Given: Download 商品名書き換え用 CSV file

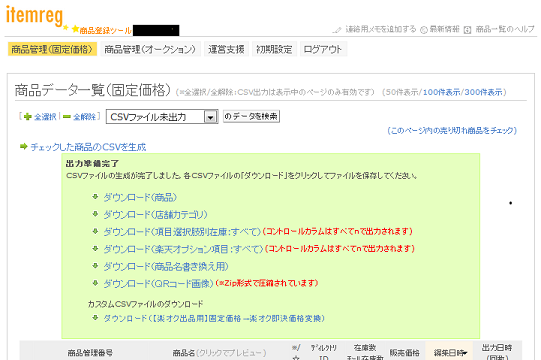Looking at the screenshot, I should (x=166, y=266).
